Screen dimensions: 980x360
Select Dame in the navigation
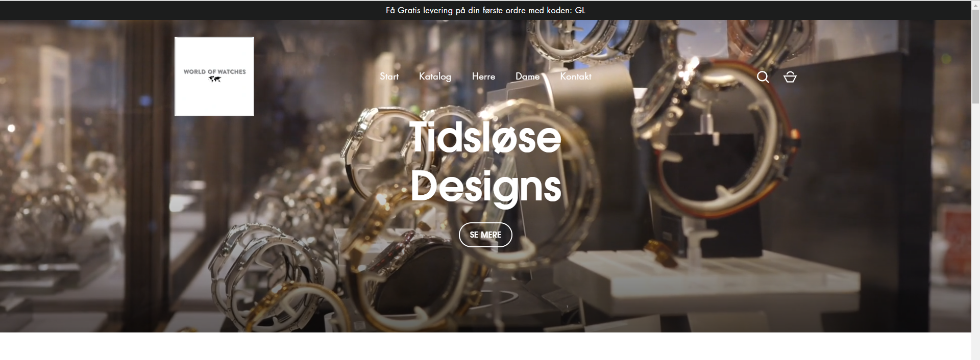pos(527,76)
